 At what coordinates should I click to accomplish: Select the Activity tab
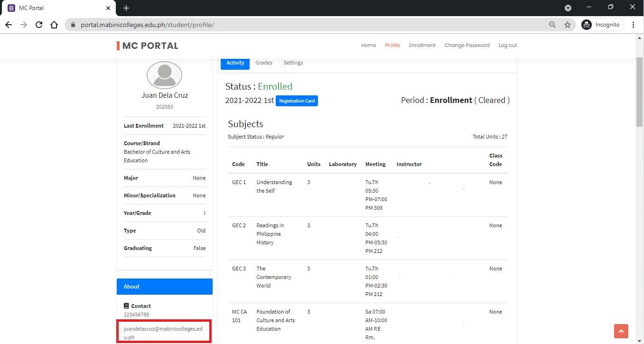pyautogui.click(x=235, y=63)
